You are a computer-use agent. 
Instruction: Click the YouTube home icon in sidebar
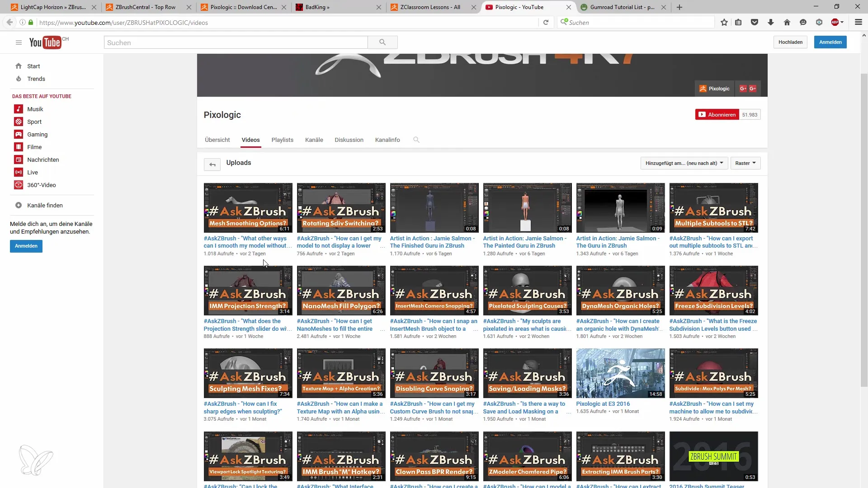click(18, 66)
